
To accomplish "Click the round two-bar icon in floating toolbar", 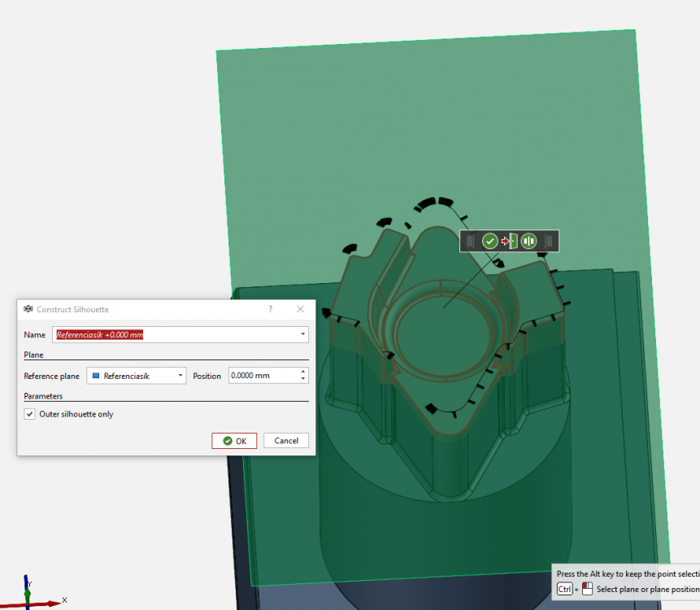I will (529, 241).
